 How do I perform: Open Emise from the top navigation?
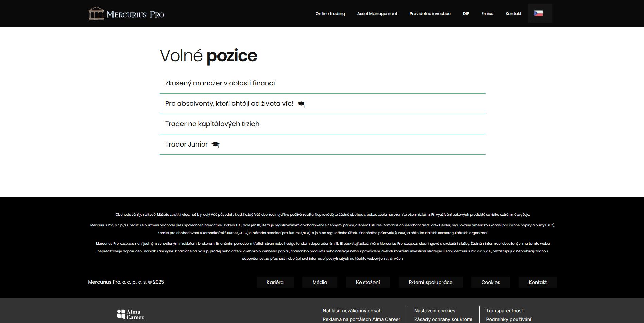coord(487,14)
